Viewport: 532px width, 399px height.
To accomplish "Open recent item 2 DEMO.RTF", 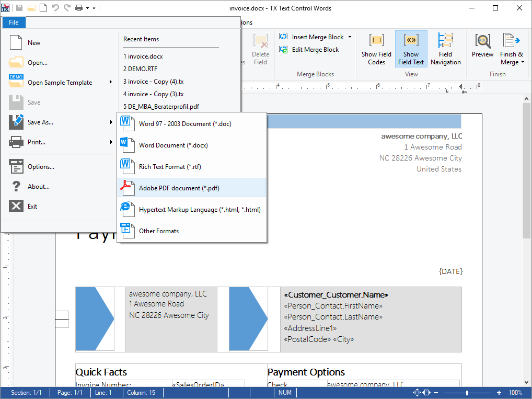I will [x=140, y=69].
